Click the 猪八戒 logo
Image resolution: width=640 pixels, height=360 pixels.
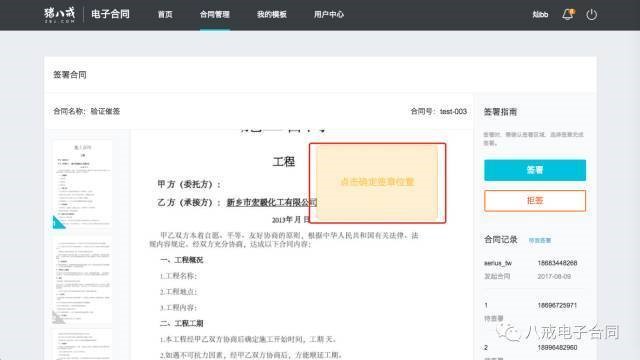[x=60, y=15]
